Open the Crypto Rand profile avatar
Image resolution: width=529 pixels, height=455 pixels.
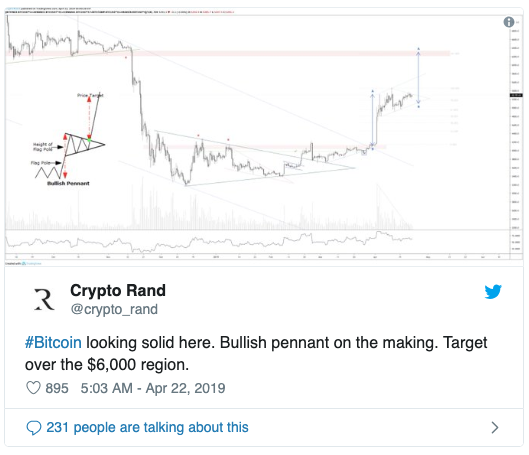tap(44, 299)
